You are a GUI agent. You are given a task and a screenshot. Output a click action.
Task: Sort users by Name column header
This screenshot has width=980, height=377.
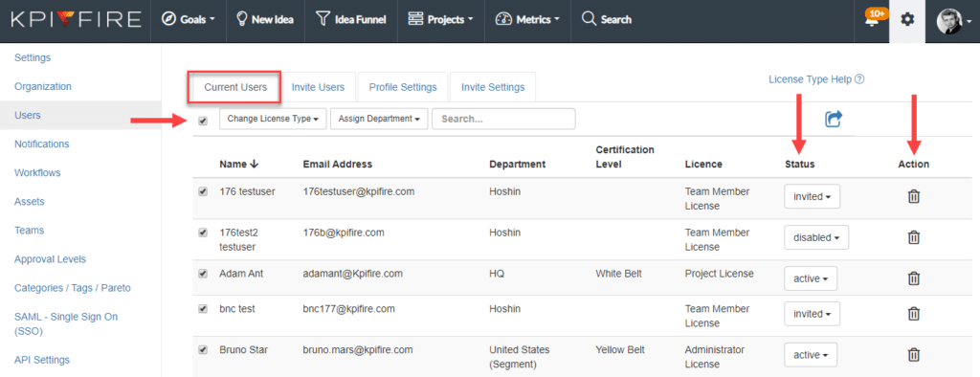pyautogui.click(x=238, y=165)
